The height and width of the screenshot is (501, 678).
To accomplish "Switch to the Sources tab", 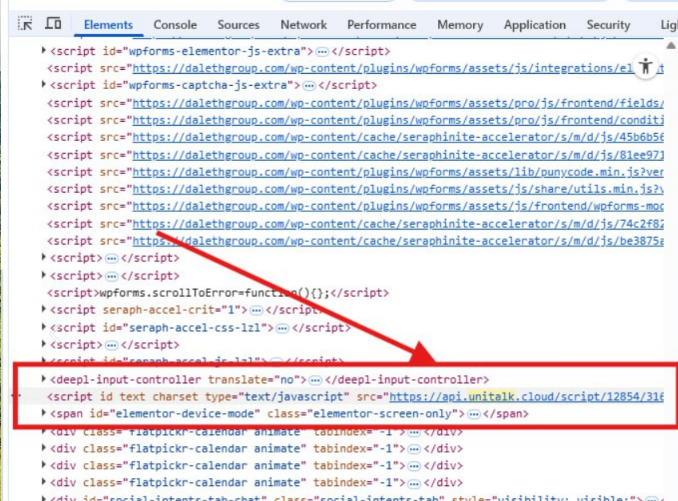I will pyautogui.click(x=238, y=25).
